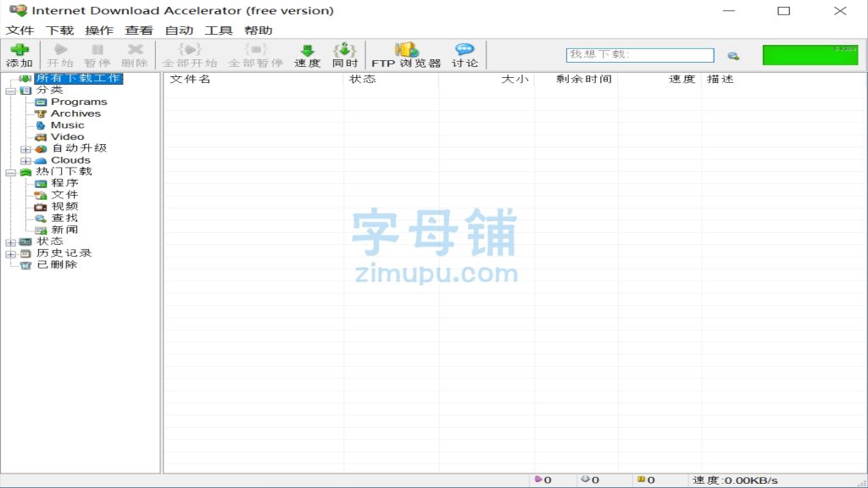Collapse the 热门下载 tree node
The height and width of the screenshot is (488, 868).
point(10,173)
